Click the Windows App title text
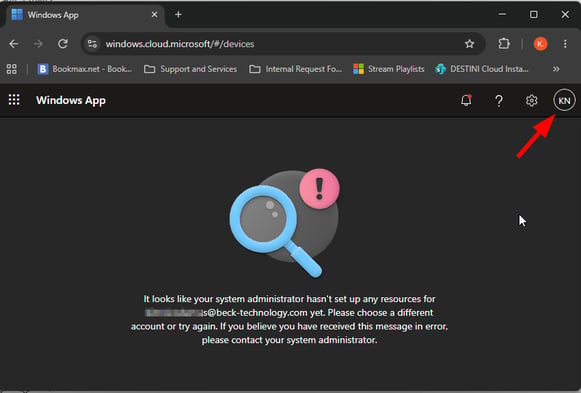 (x=71, y=100)
